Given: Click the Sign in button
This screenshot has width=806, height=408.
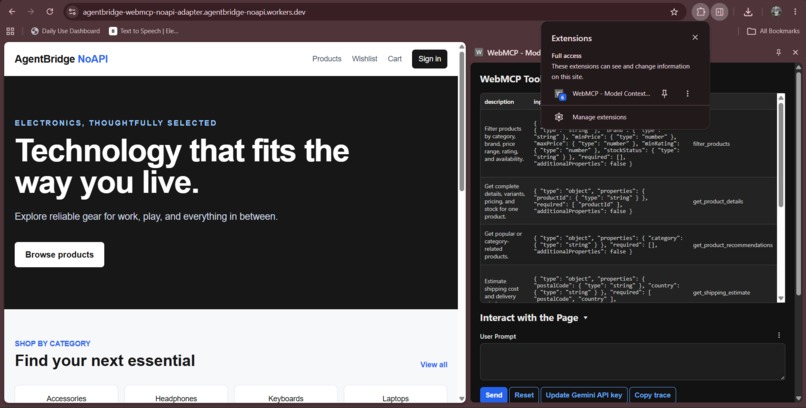Looking at the screenshot, I should click(x=429, y=59).
